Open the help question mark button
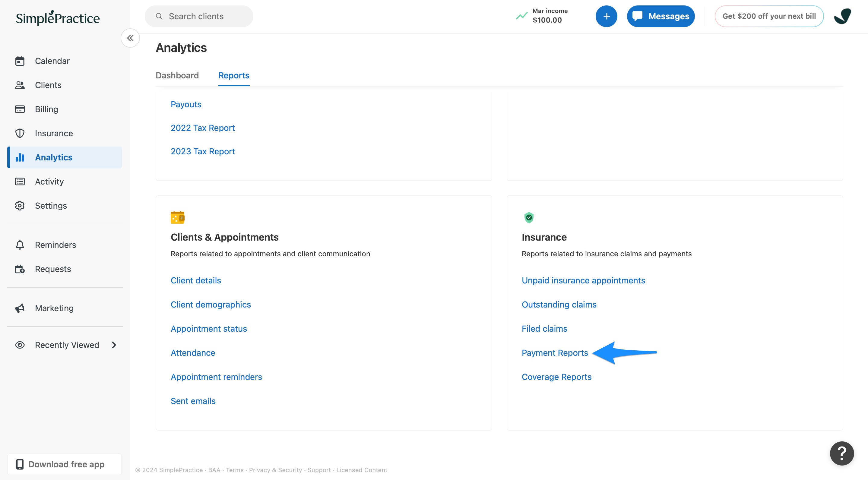Image resolution: width=868 pixels, height=480 pixels. point(842,453)
